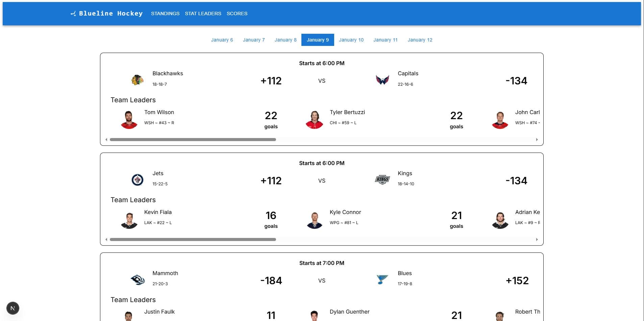644x321 pixels.
Task: Click the Kyle Connor player name
Action: click(x=345, y=212)
